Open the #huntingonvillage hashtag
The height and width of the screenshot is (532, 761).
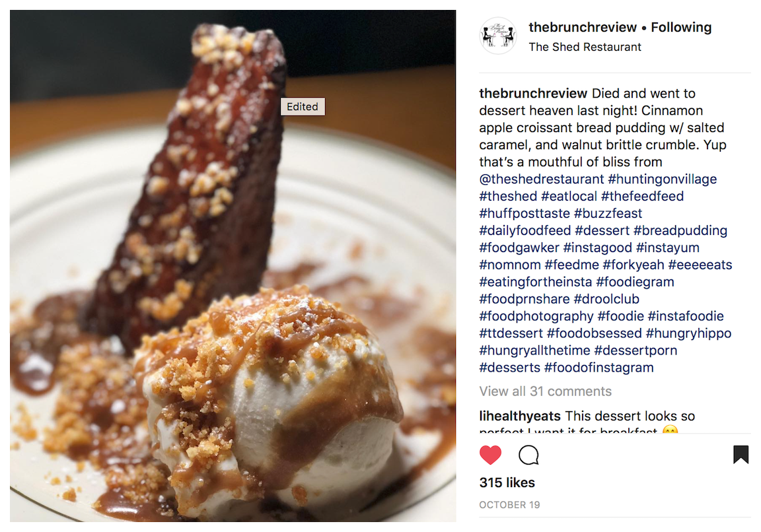pos(662,179)
